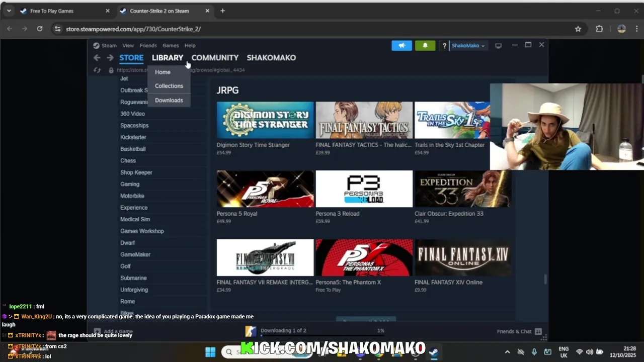The width and height of the screenshot is (644, 362).
Task: Open FINAL FANTASY XIV Online thumbnail
Action: (463, 257)
